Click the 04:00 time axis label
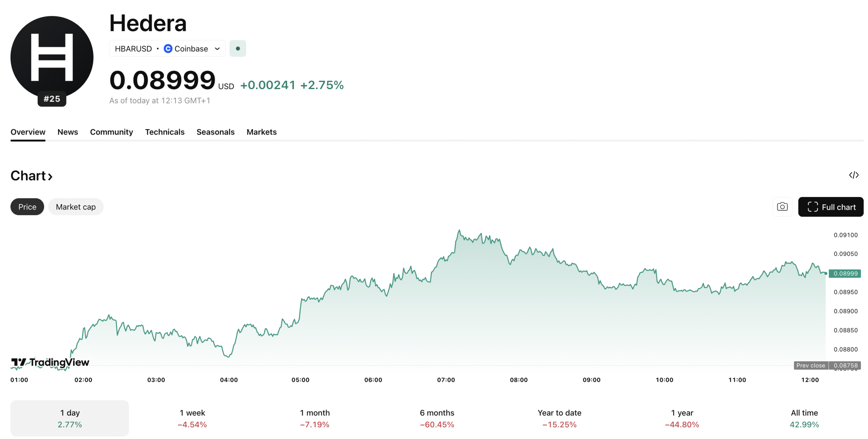The image size is (868, 439). (229, 380)
